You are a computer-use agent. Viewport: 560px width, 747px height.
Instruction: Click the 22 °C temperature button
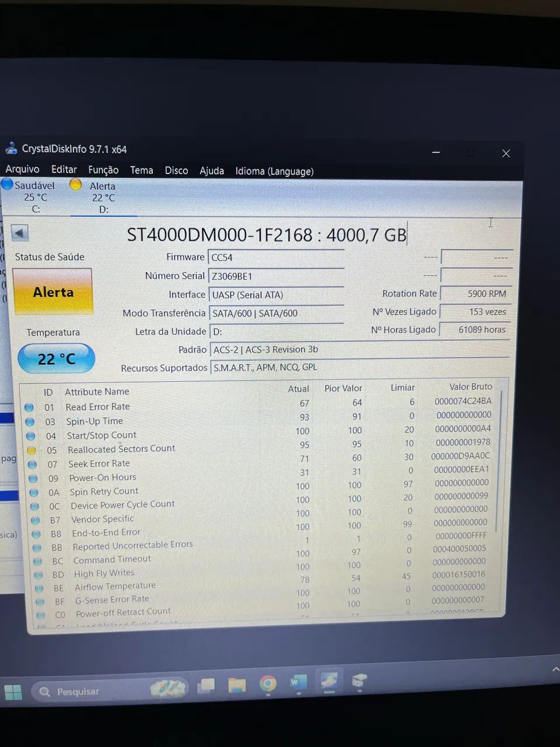pos(57,358)
